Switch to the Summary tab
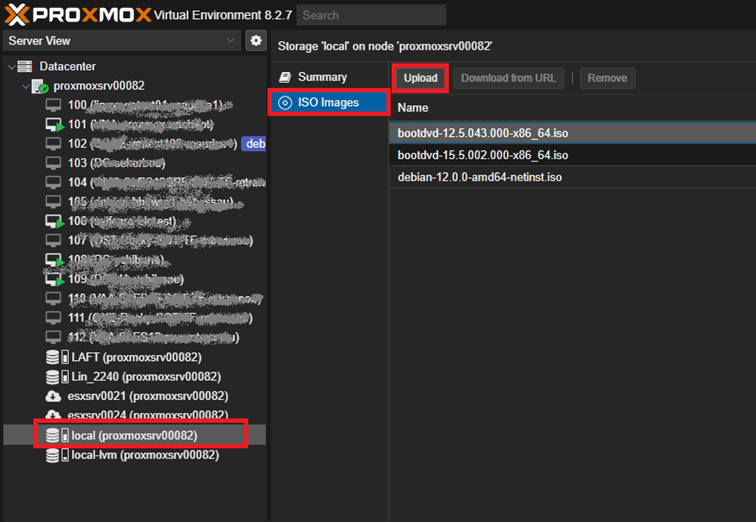Viewport: 756px width, 523px height. click(322, 77)
